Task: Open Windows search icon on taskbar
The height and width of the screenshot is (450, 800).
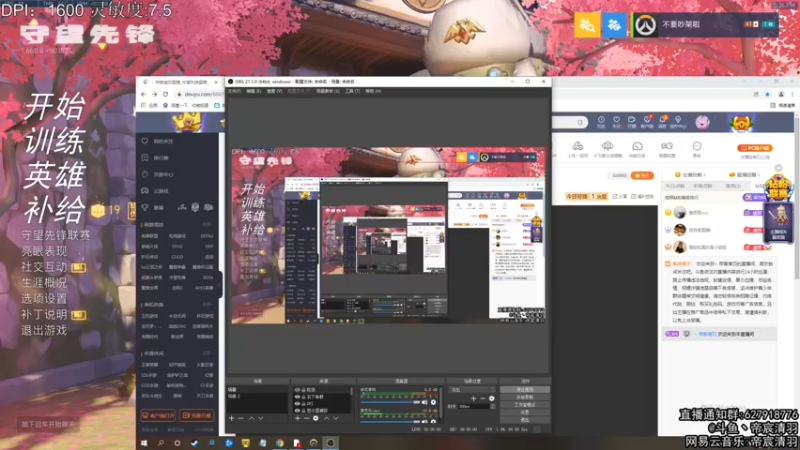Action: coord(161,443)
